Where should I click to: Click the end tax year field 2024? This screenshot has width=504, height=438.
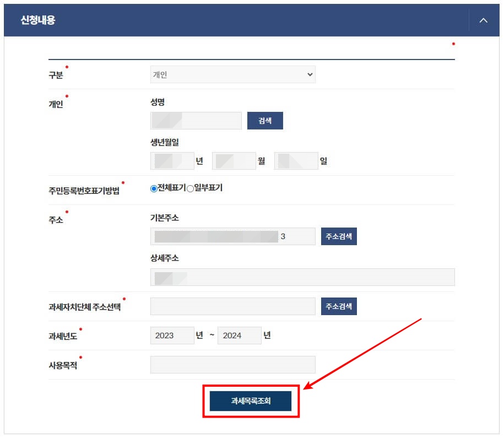click(x=240, y=336)
